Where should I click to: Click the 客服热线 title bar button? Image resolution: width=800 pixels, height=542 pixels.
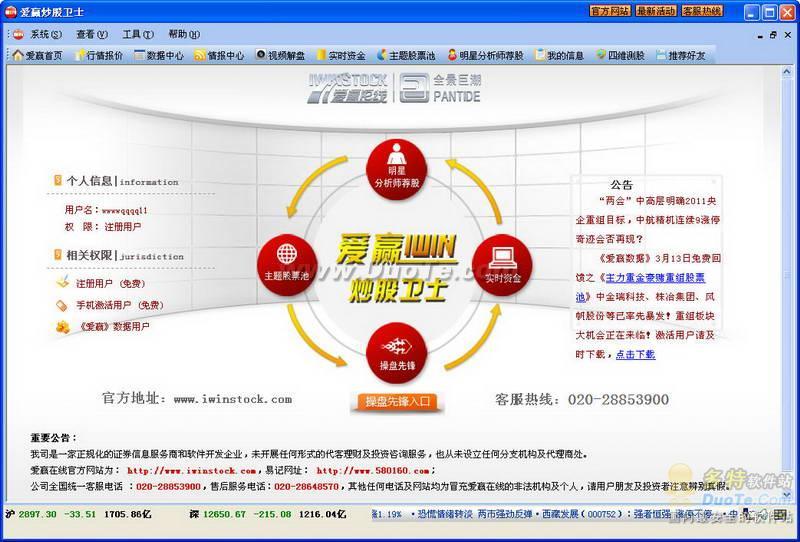click(702, 11)
